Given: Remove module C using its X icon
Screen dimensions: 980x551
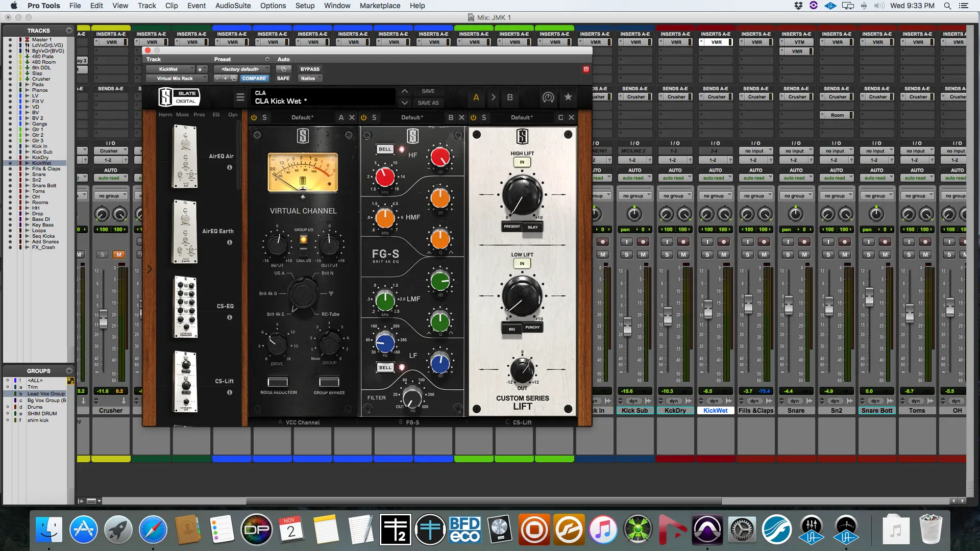Looking at the screenshot, I should point(571,117).
